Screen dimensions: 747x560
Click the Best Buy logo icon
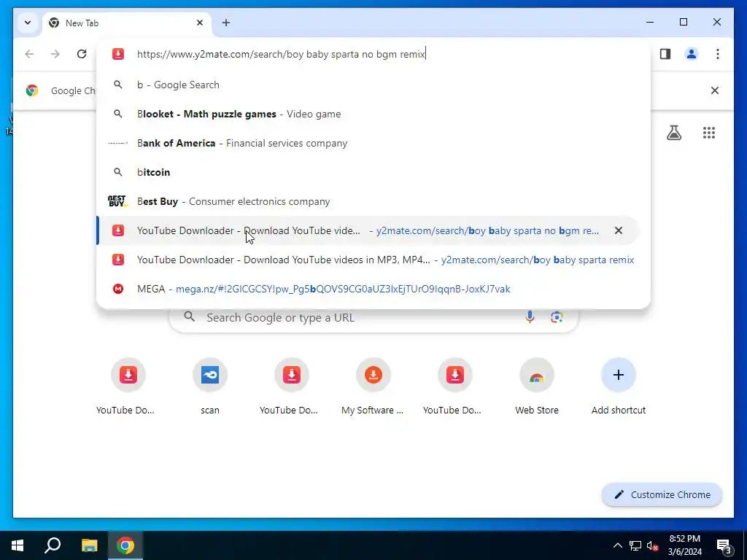click(117, 201)
